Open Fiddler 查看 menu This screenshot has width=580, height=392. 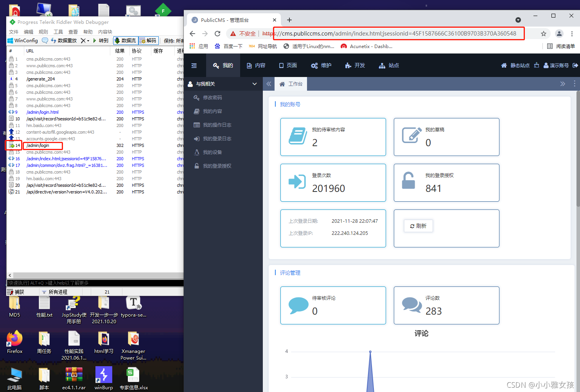73,32
